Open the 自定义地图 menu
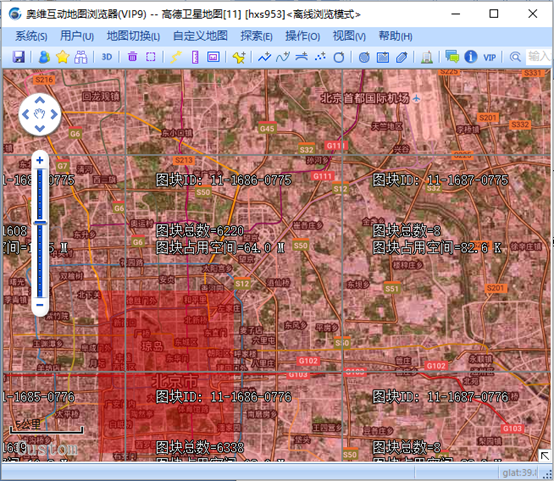The height and width of the screenshot is (481, 554). (200, 36)
